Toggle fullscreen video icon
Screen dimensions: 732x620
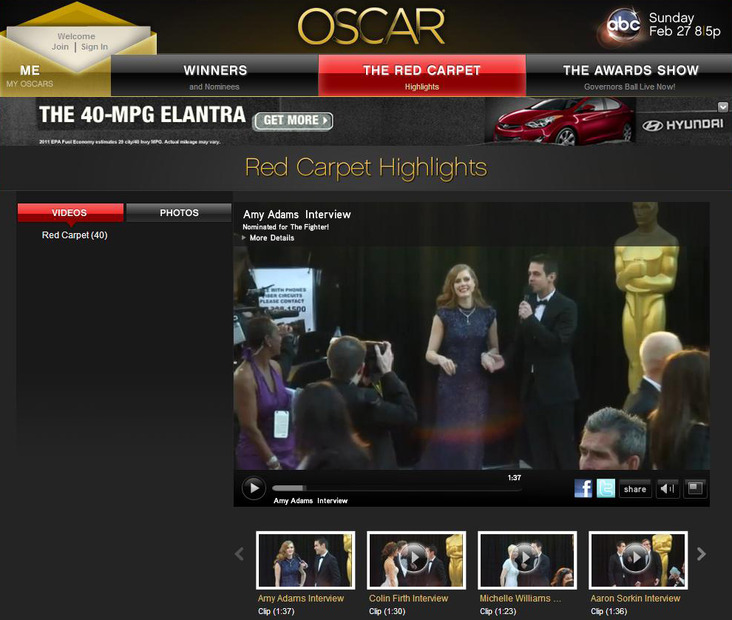[695, 489]
